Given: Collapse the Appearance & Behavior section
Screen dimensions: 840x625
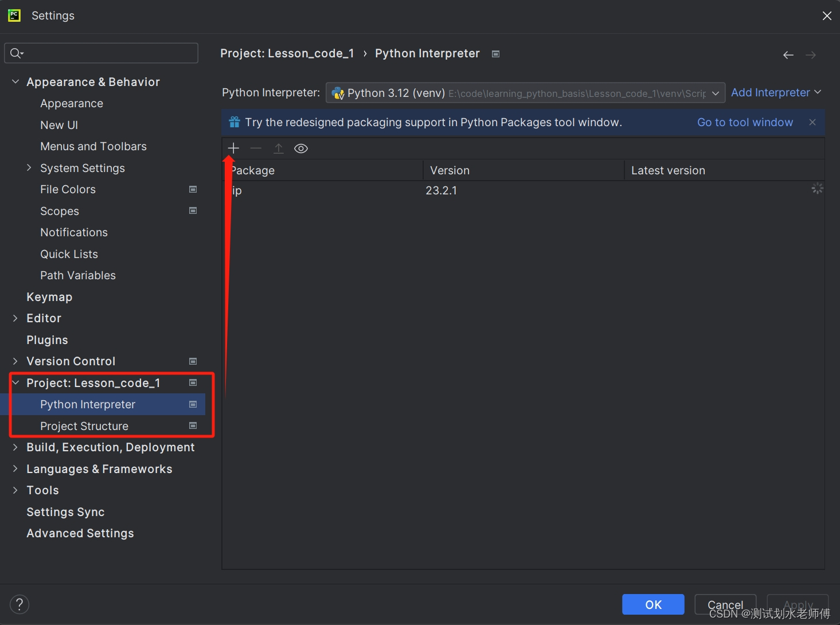Looking at the screenshot, I should pos(15,82).
